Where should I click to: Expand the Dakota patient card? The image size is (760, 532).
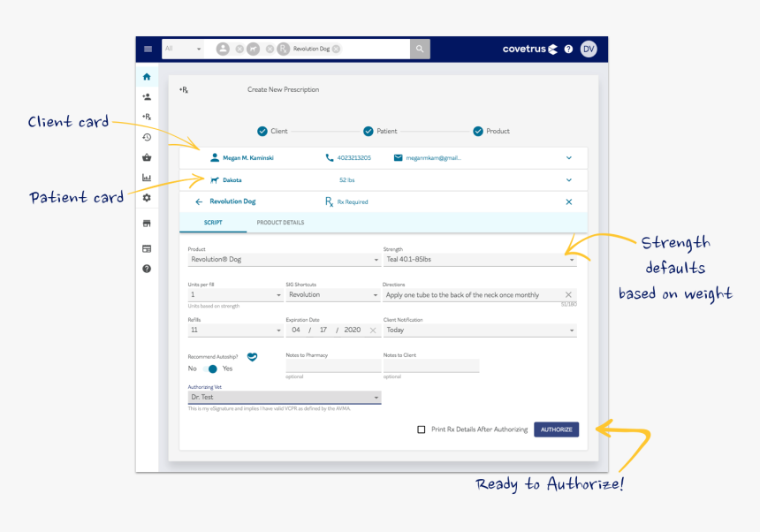coord(569,179)
